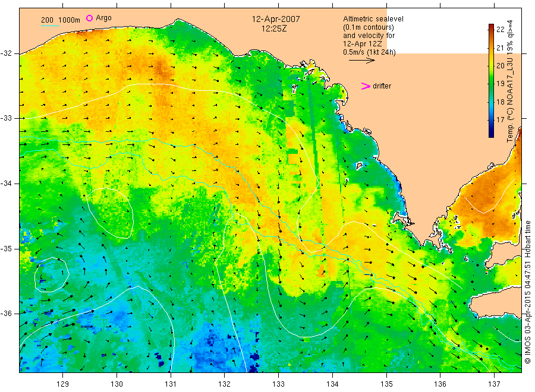Click the longitude axis label 131
The image size is (535, 392).
[171, 384]
